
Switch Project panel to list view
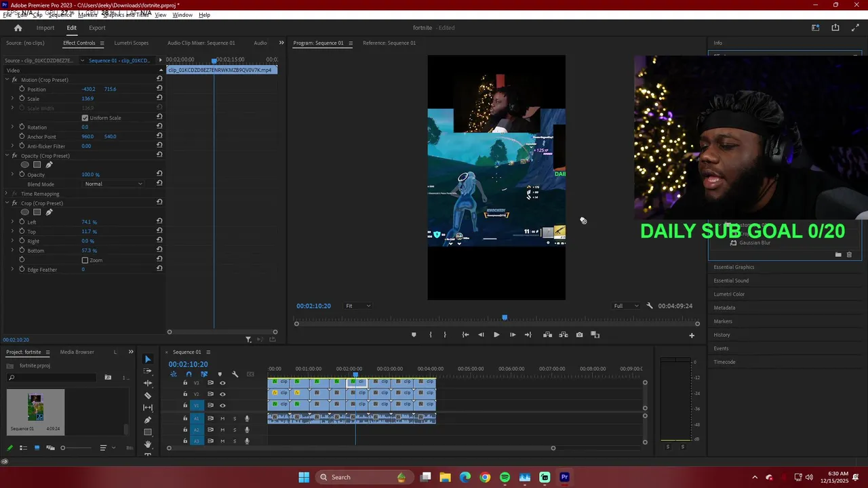coord(23,447)
